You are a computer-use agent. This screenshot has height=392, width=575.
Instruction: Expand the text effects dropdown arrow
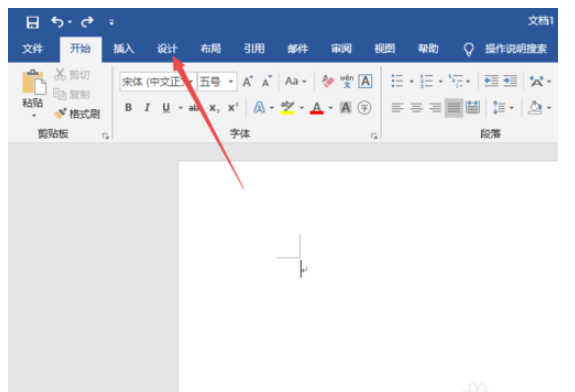click(x=272, y=108)
